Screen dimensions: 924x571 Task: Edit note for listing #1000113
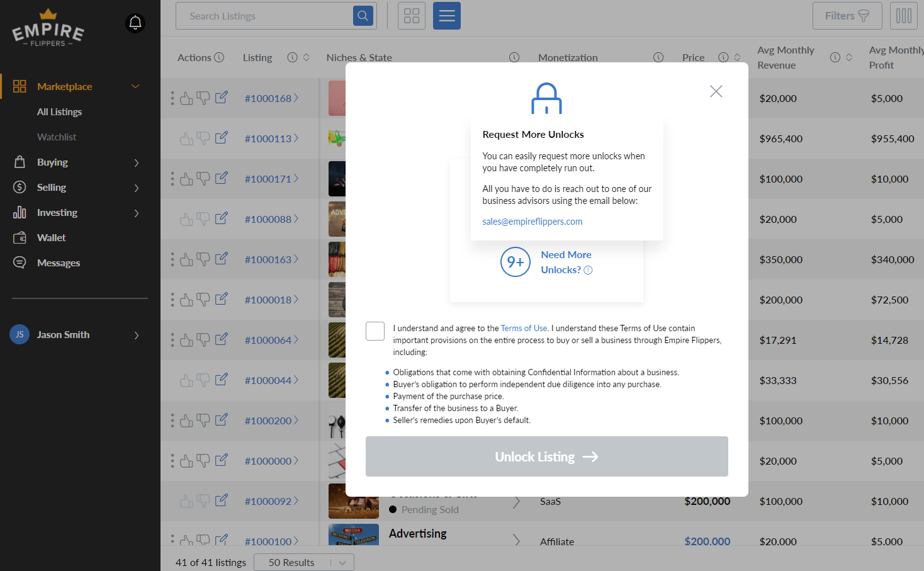click(x=221, y=138)
